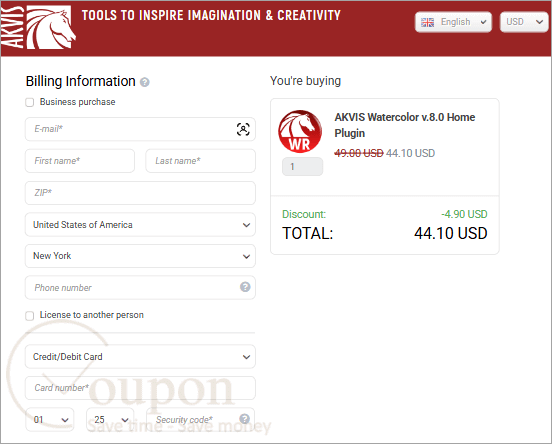
Task: Click the Billing Information help question mark icon
Action: point(145,82)
